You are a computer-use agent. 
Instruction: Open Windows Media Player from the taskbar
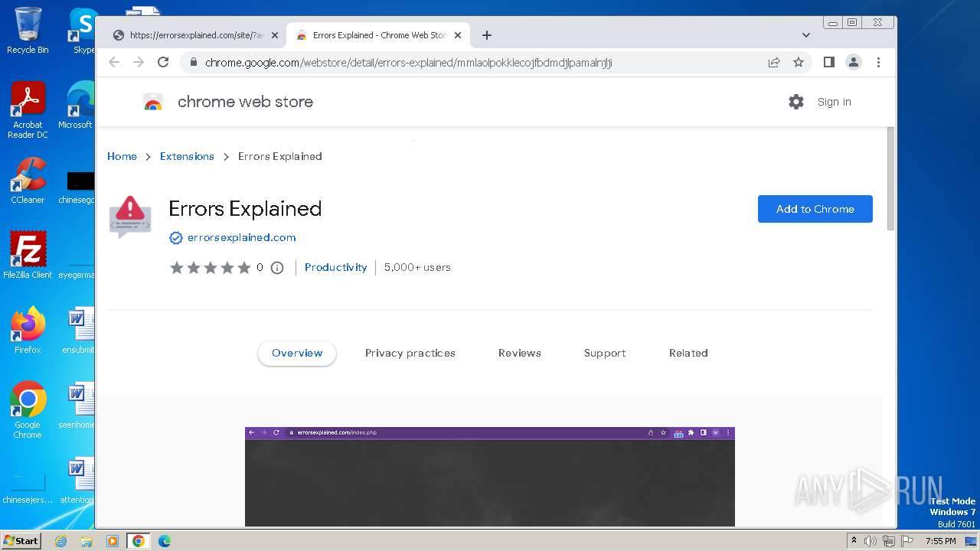pyautogui.click(x=113, y=541)
